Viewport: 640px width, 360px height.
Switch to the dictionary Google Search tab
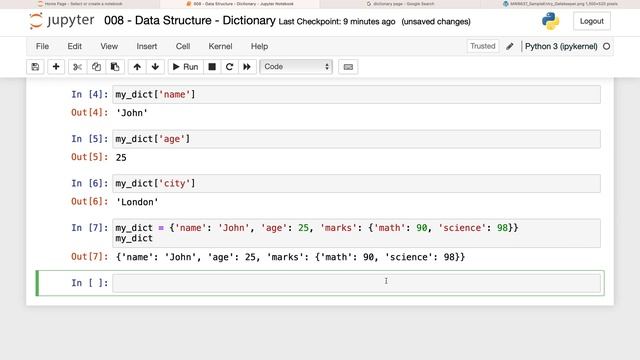point(400,4)
